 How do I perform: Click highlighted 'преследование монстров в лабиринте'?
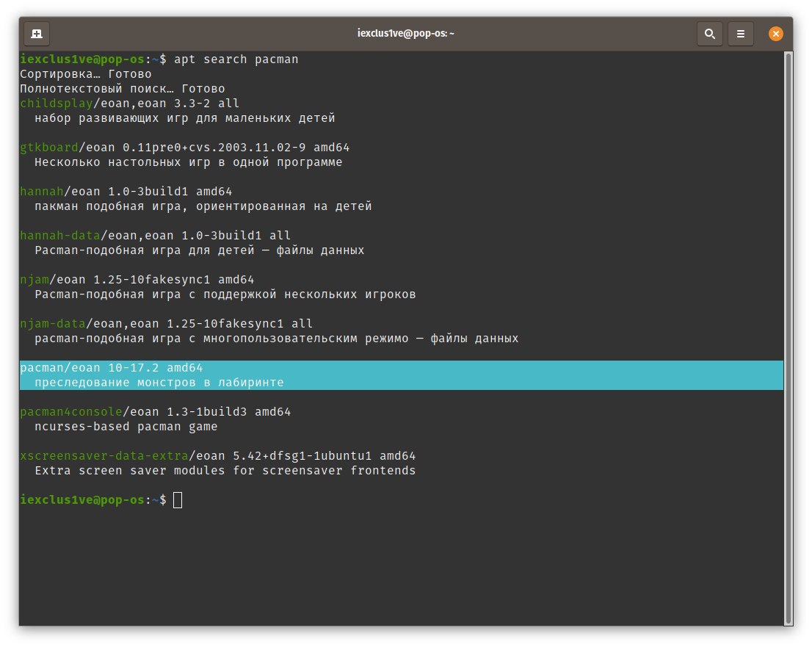pos(159,383)
